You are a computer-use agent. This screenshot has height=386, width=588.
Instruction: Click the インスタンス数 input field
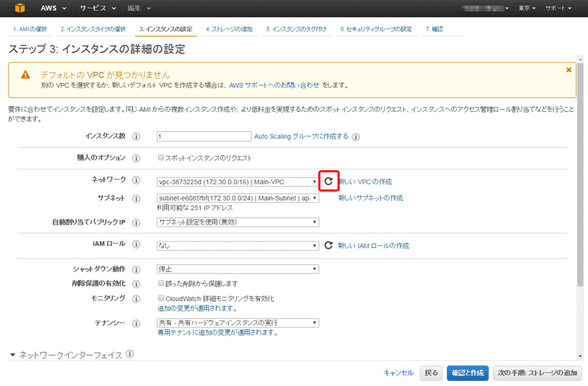[x=204, y=137]
